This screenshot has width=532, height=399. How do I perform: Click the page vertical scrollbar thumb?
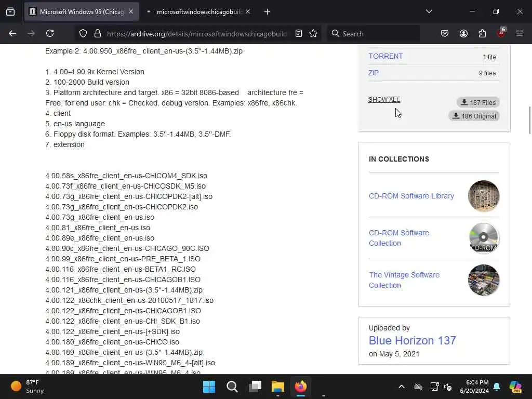point(529,121)
